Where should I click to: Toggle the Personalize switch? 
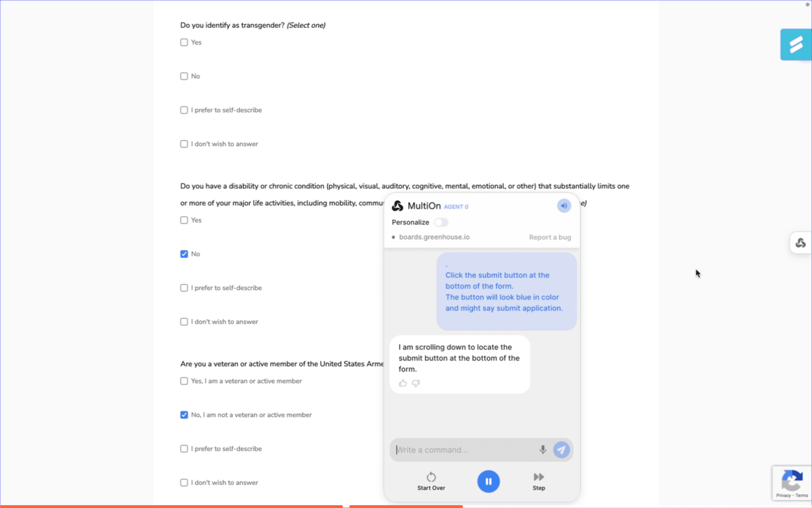click(x=441, y=222)
